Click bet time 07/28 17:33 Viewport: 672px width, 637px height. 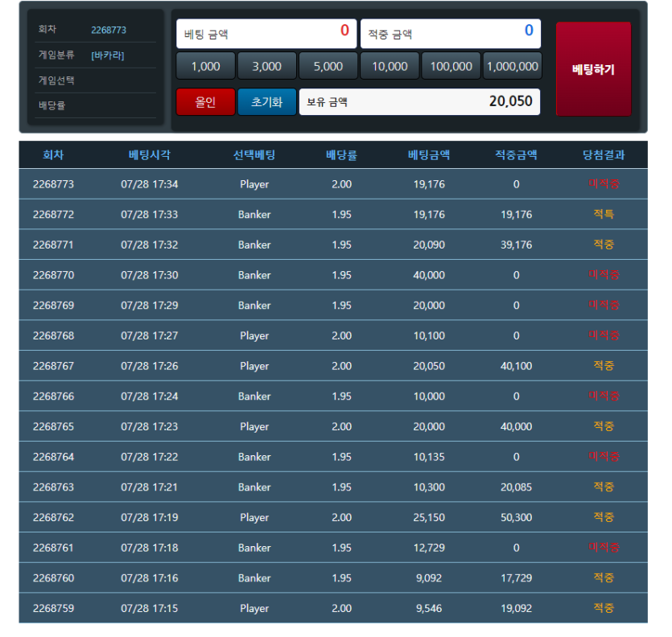tap(150, 215)
